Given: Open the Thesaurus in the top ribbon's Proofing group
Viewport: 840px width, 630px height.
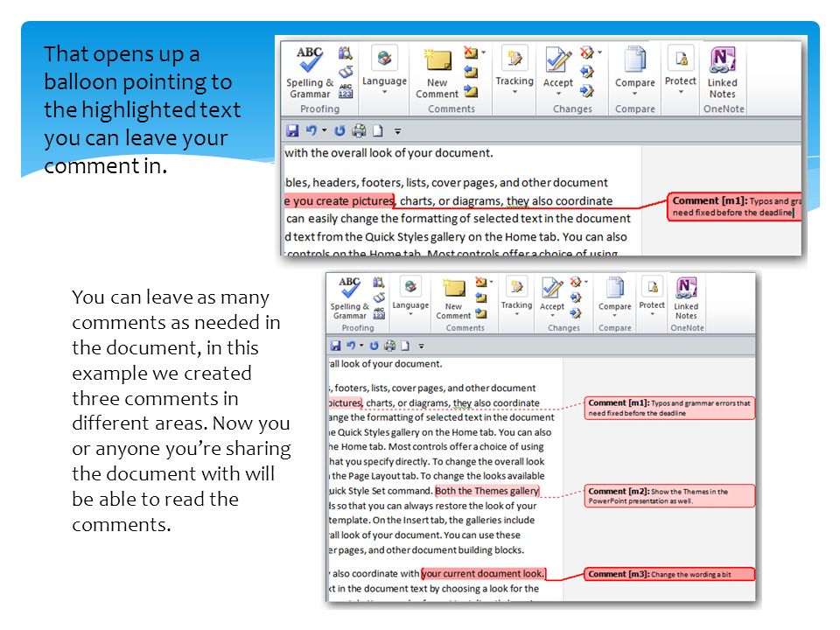Looking at the screenshot, I should (x=346, y=72).
